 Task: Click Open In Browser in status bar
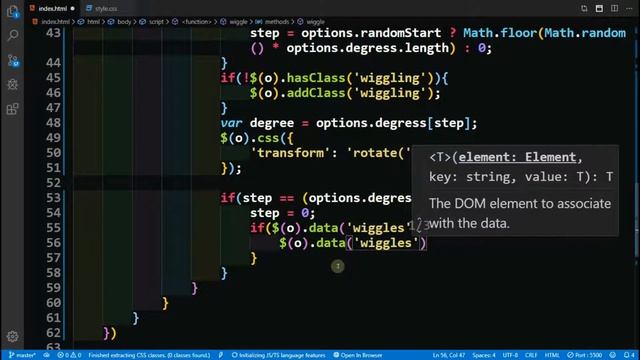pyautogui.click(x=358, y=355)
